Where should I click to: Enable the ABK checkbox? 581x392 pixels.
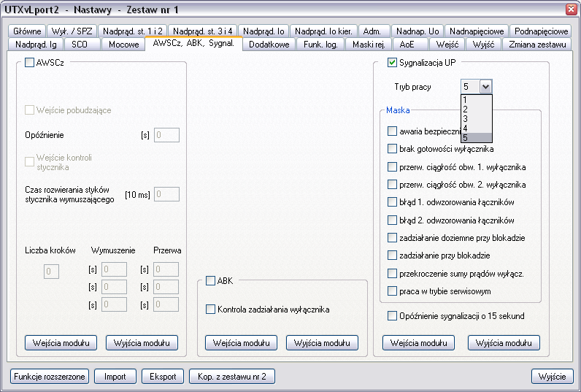(210, 280)
